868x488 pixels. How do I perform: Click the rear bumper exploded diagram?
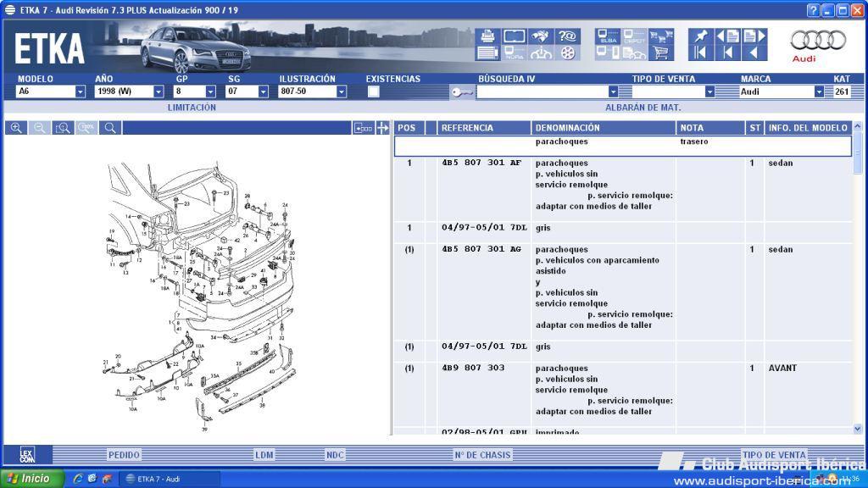click(x=200, y=296)
